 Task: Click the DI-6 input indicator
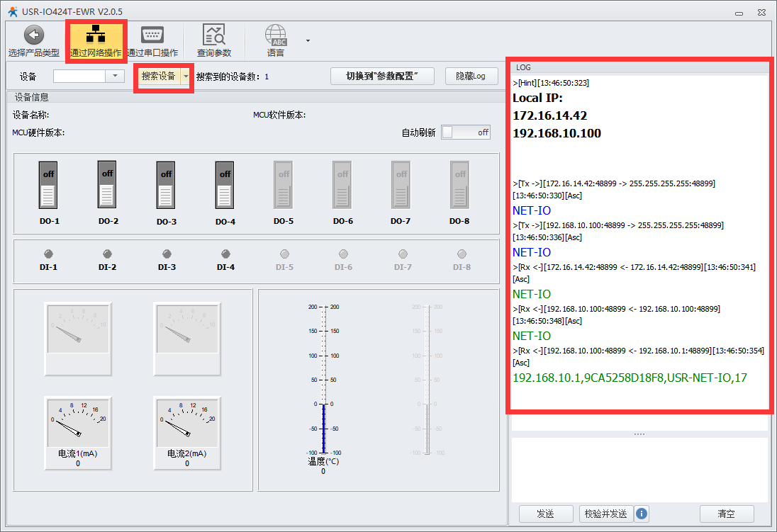pos(343,254)
